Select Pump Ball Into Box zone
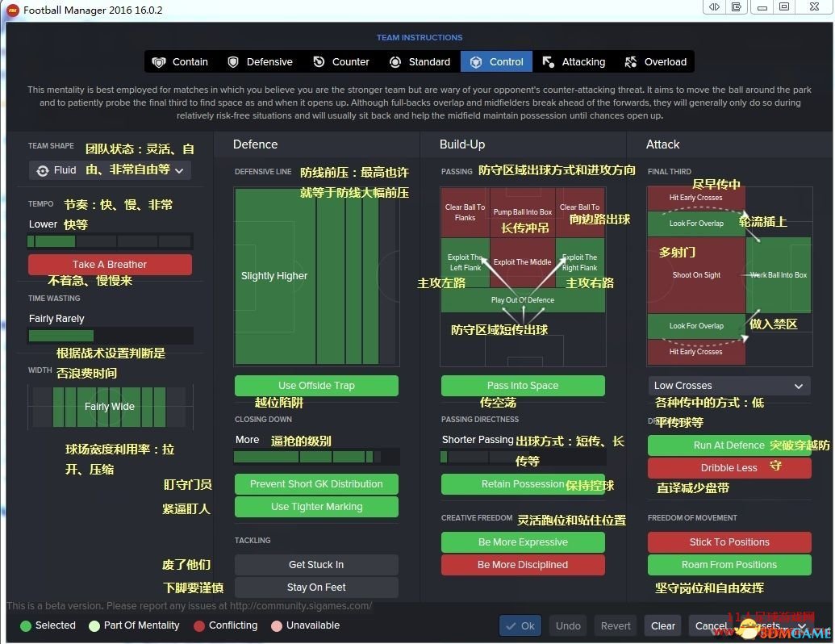Screen dimensions: 835x644 pyautogui.click(x=523, y=212)
